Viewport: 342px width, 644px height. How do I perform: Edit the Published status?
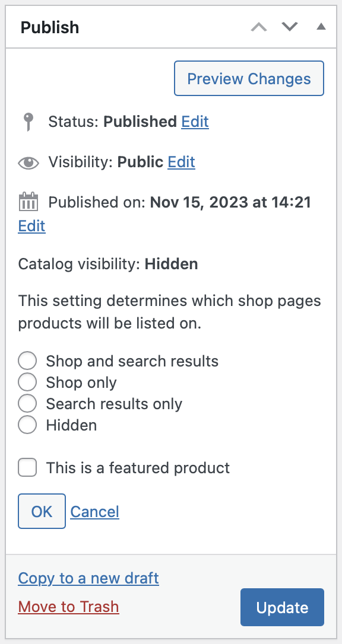click(x=195, y=122)
